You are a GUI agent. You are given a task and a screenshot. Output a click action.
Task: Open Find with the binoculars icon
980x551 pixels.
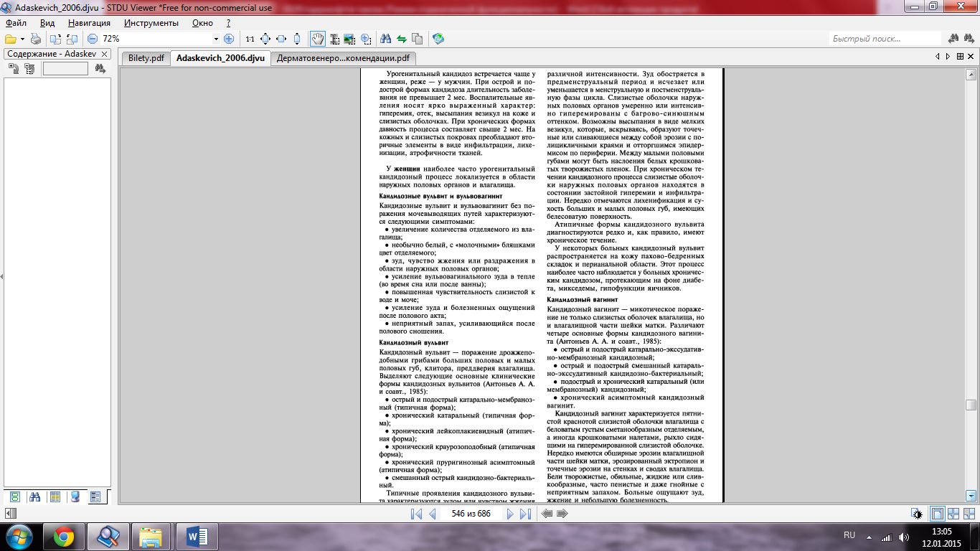pyautogui.click(x=386, y=39)
